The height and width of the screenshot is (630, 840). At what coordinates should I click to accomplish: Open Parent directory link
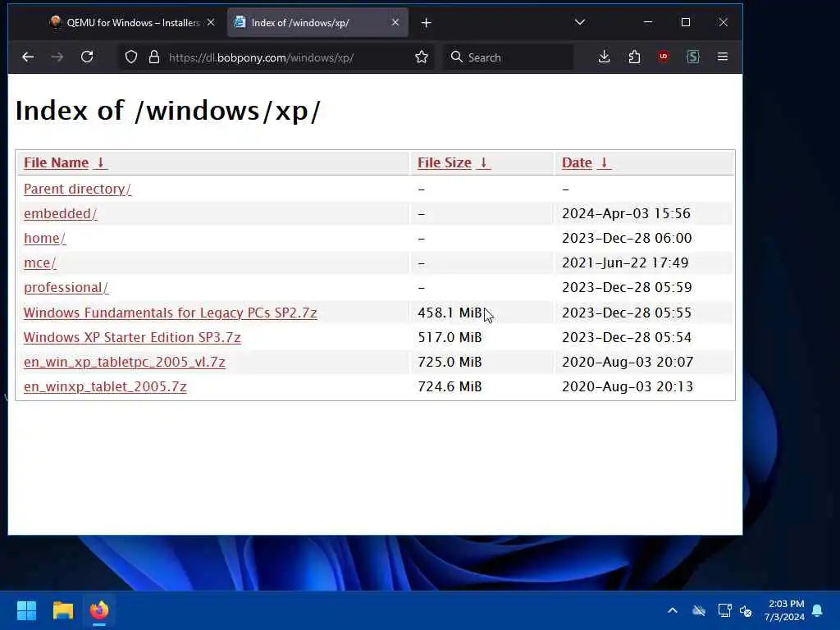(x=77, y=189)
